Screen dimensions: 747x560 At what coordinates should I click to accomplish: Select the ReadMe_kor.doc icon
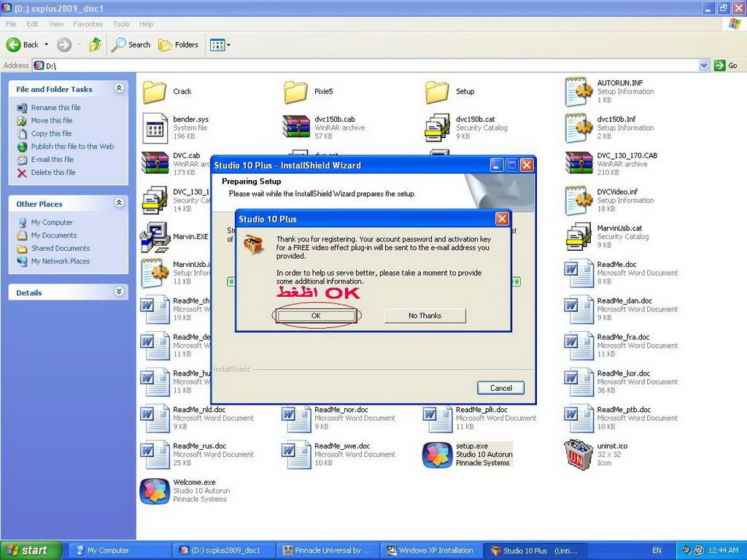[x=578, y=382]
